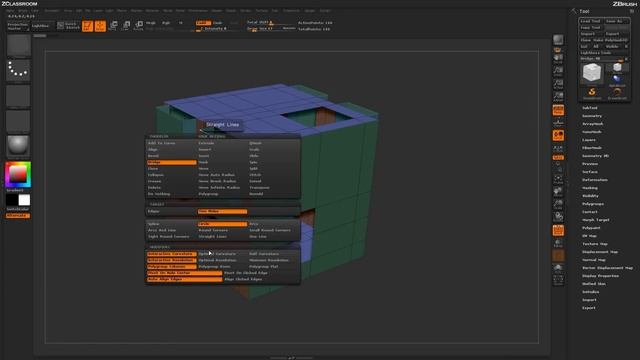The image size is (640, 360).
Task: Adjust the Z Intensity slider
Action: point(213,29)
